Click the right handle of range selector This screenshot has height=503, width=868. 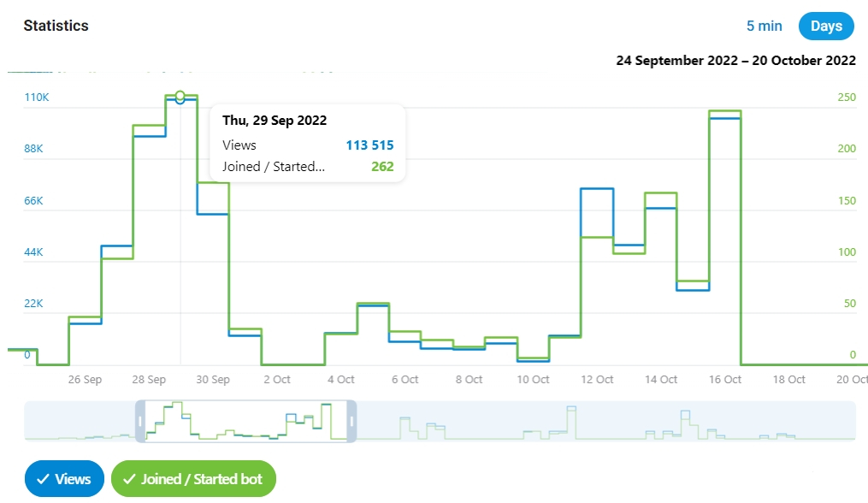pyautogui.click(x=351, y=421)
